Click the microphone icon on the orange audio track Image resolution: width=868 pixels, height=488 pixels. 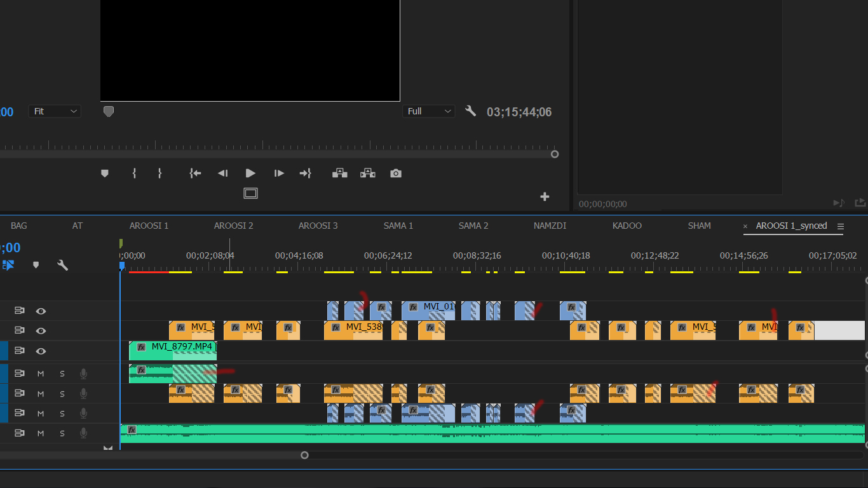pyautogui.click(x=83, y=393)
